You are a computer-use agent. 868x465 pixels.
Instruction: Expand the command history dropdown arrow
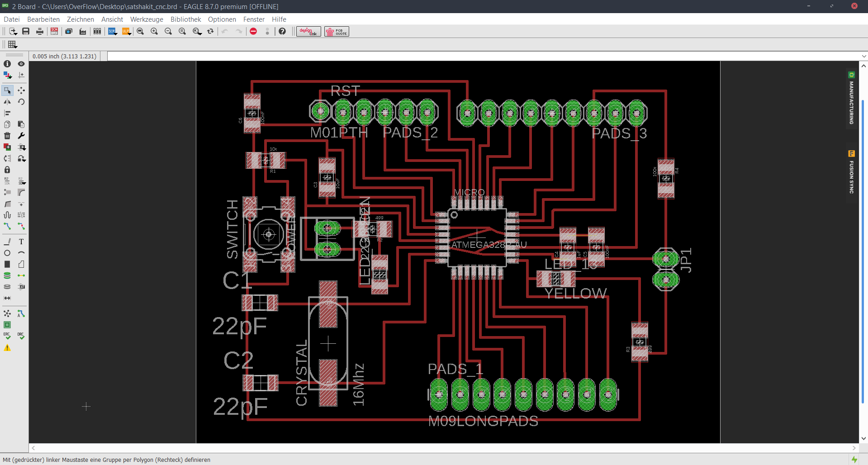tap(864, 56)
